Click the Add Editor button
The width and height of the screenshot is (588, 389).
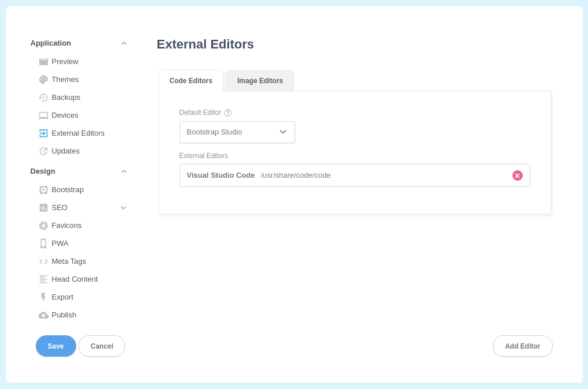[x=522, y=346]
